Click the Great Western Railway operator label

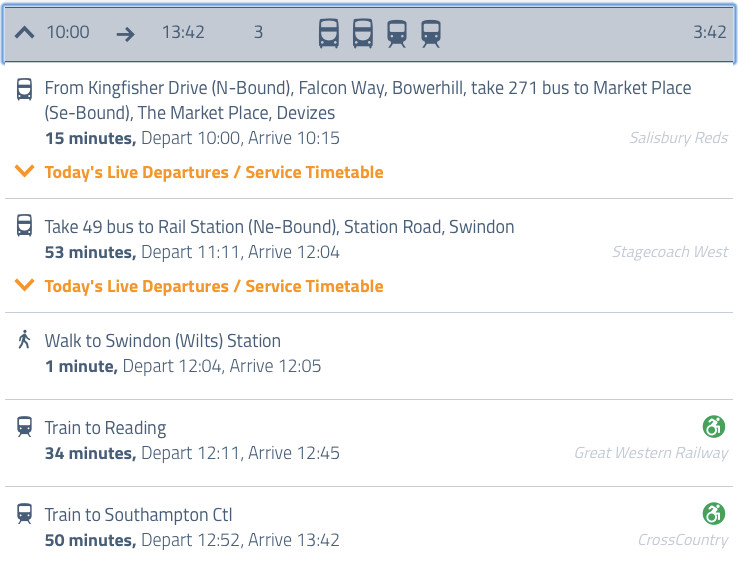coord(651,453)
